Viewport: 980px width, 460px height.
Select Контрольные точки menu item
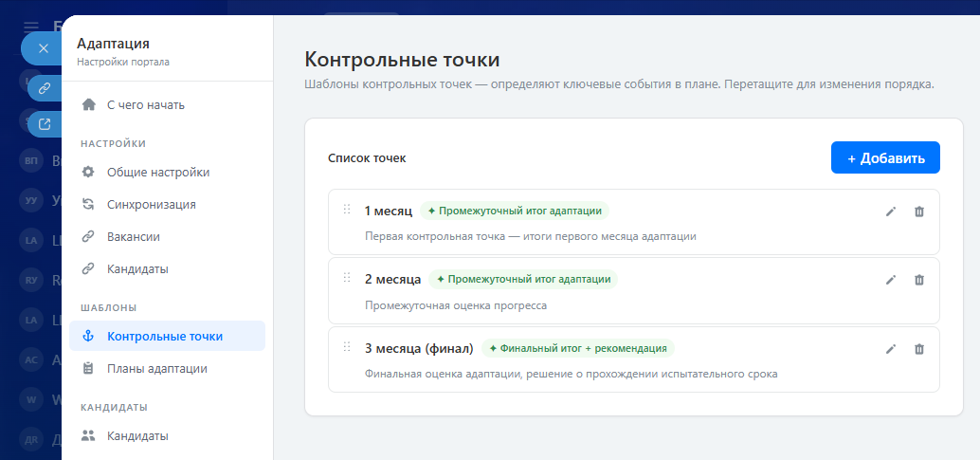click(x=167, y=336)
